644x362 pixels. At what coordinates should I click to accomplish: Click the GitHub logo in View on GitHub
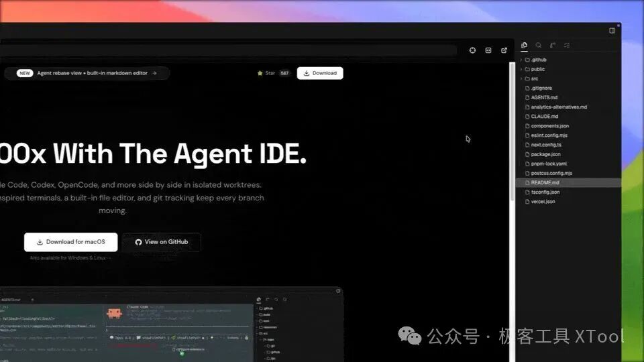point(138,242)
